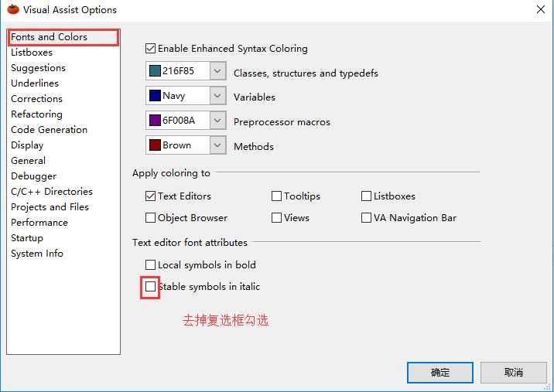Screen dimensions: 554x392
Task: Click the teal 216F85 color swatch
Action: point(155,71)
